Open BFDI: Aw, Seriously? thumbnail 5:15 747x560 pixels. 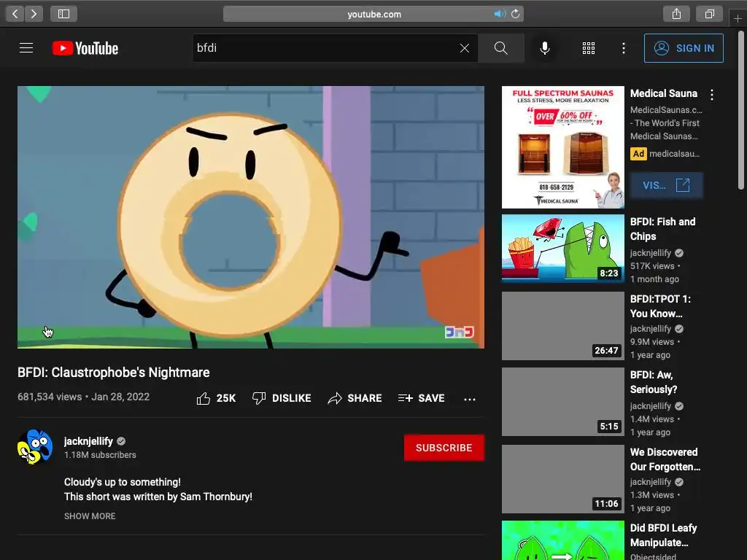pos(562,402)
